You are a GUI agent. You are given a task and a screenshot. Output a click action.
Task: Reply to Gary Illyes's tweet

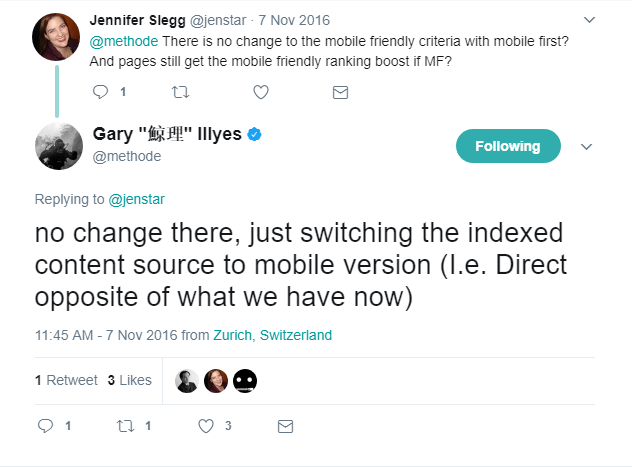pos(45,426)
